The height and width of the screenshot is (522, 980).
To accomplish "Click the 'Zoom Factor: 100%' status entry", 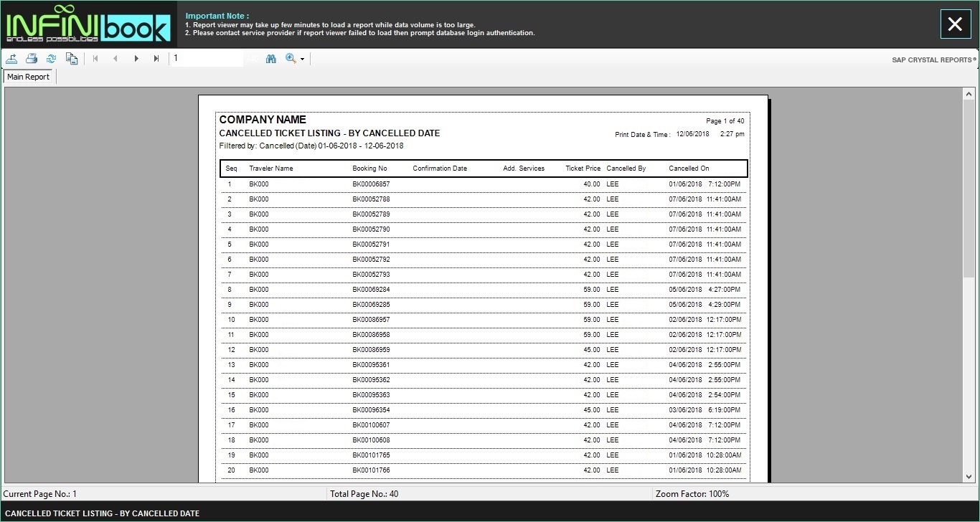I will point(692,494).
